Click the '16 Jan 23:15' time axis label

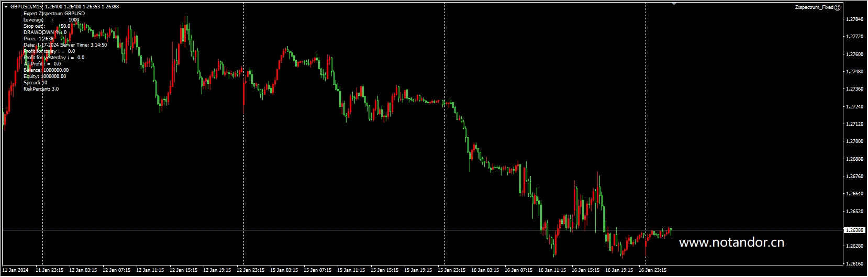pyautogui.click(x=653, y=271)
